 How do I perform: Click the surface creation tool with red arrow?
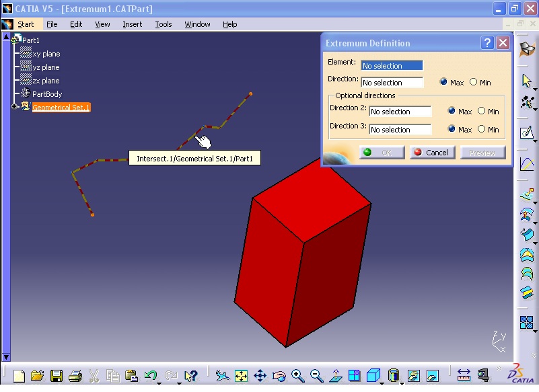[526, 215]
